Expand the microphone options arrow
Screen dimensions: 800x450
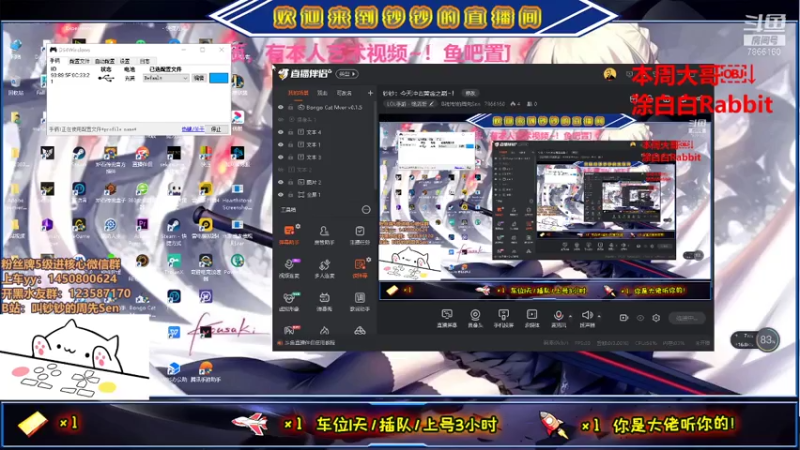[x=570, y=316]
